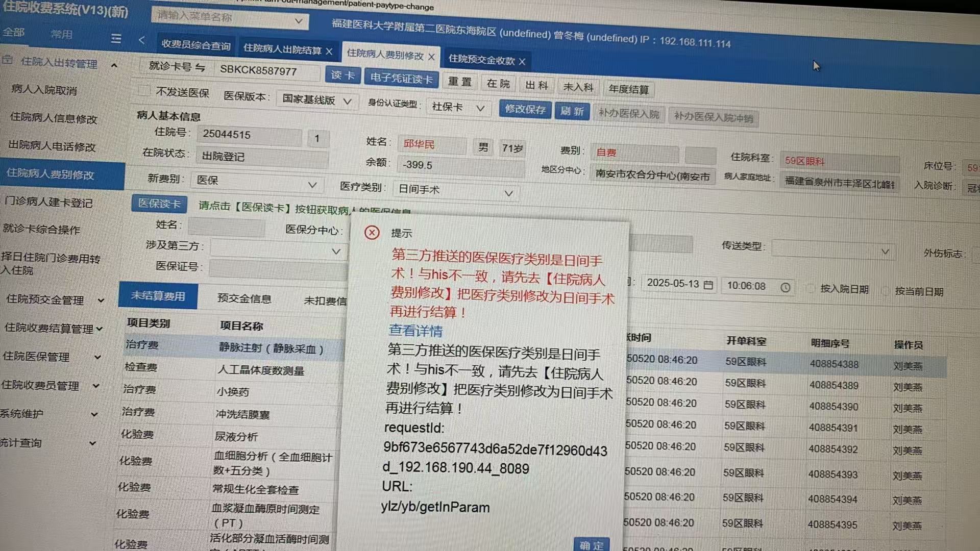Screen dimensions: 980x551
Task: Click the 就诊卡号 input field
Action: click(x=265, y=70)
